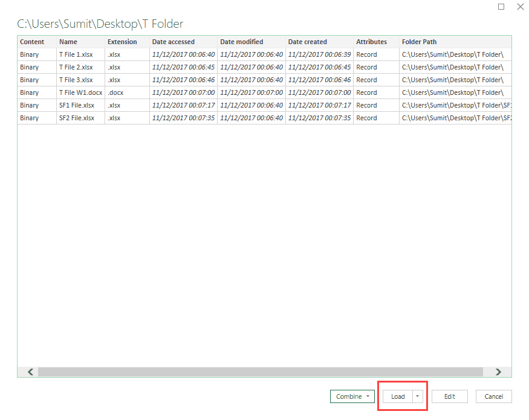Viewport: 529px width, 420px height.
Task: Select the Date accessed column header
Action: point(174,42)
